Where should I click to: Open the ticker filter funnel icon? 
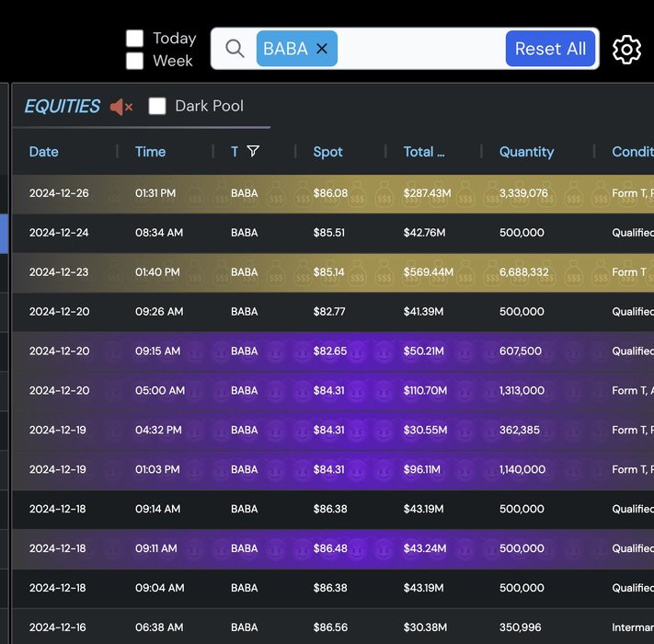(253, 151)
